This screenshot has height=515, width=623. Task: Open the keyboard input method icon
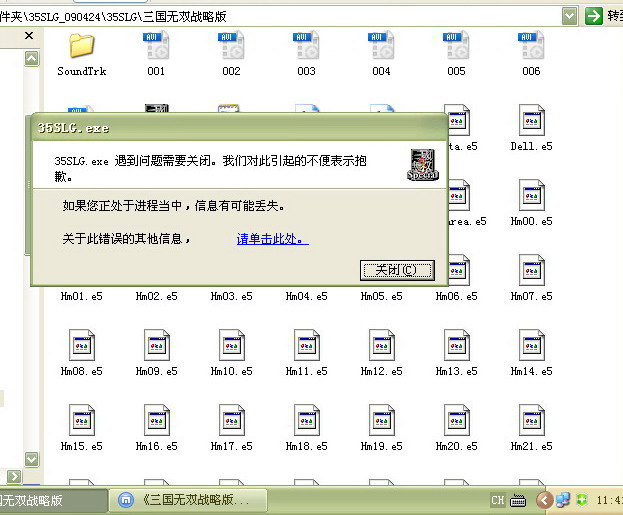pos(518,500)
